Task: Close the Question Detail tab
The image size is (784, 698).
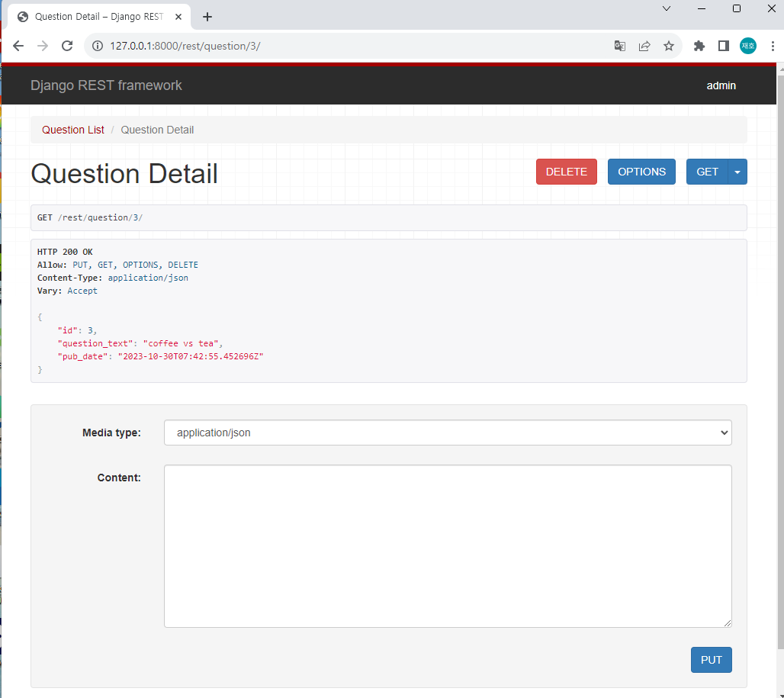Action: tap(178, 17)
